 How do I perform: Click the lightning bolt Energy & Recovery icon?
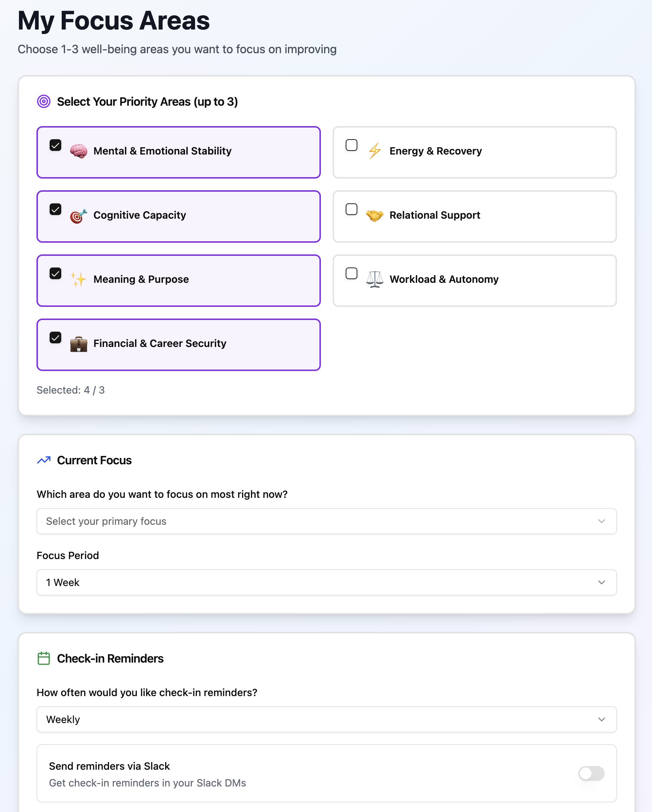tap(374, 151)
